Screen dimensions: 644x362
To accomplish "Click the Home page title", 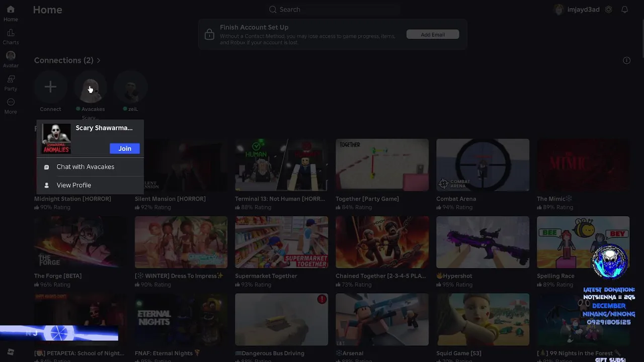I will 47,10.
